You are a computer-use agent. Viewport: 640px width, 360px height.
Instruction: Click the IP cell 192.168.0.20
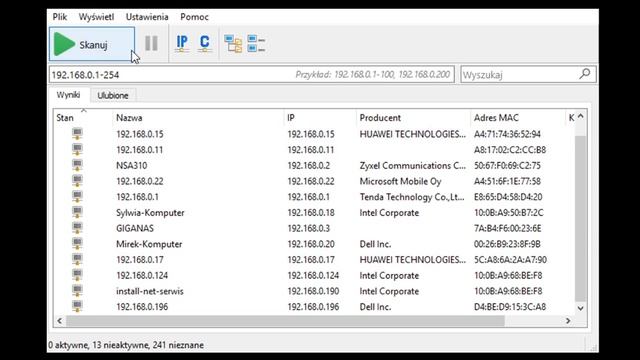[x=311, y=244]
